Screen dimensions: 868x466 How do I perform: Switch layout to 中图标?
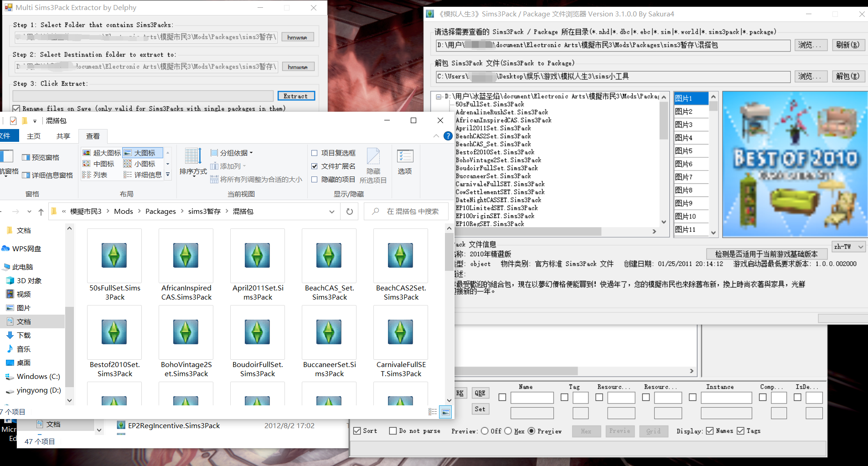(x=98, y=164)
